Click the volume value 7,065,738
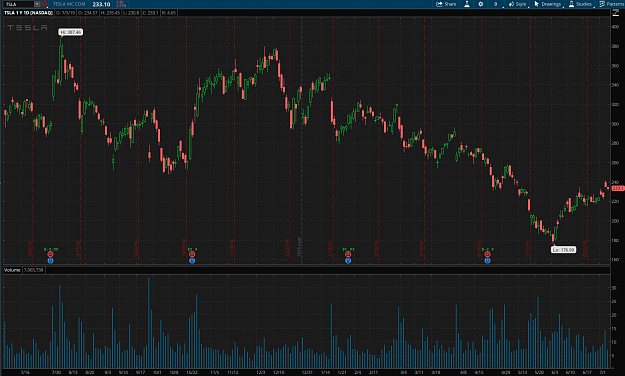 pos(33,270)
